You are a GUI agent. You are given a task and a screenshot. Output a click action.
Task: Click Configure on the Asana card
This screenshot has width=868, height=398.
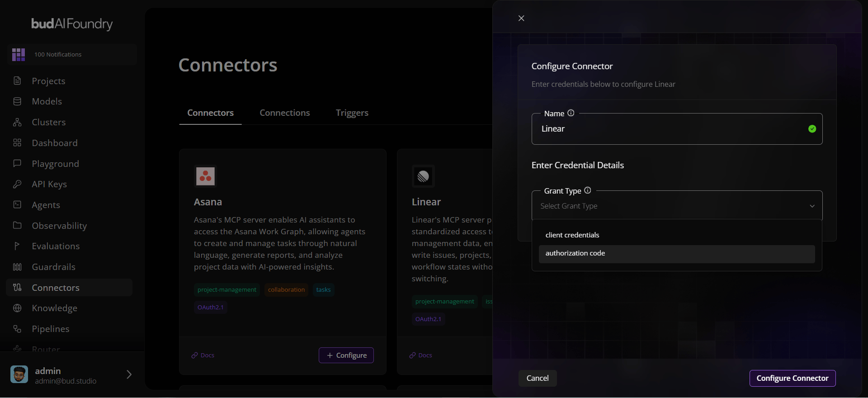(346, 355)
